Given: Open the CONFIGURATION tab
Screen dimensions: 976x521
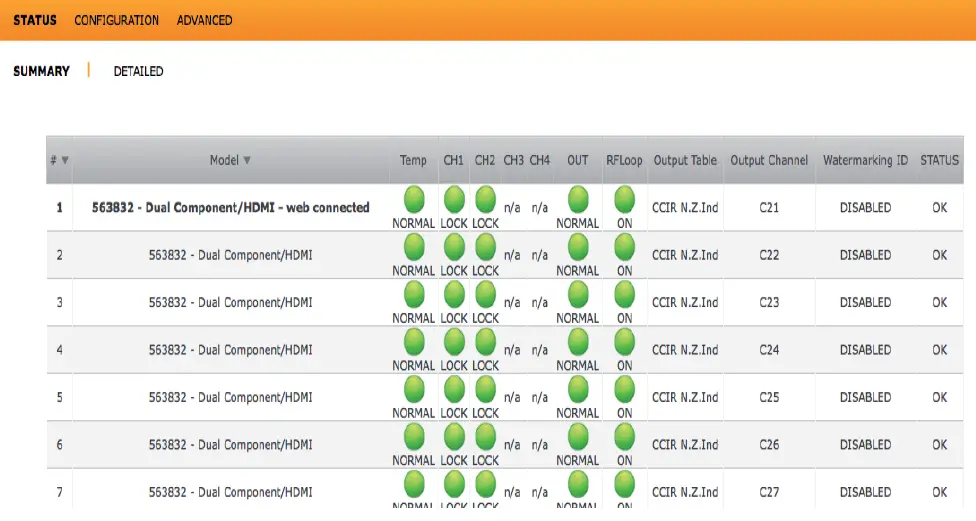Looking at the screenshot, I should point(116,20).
